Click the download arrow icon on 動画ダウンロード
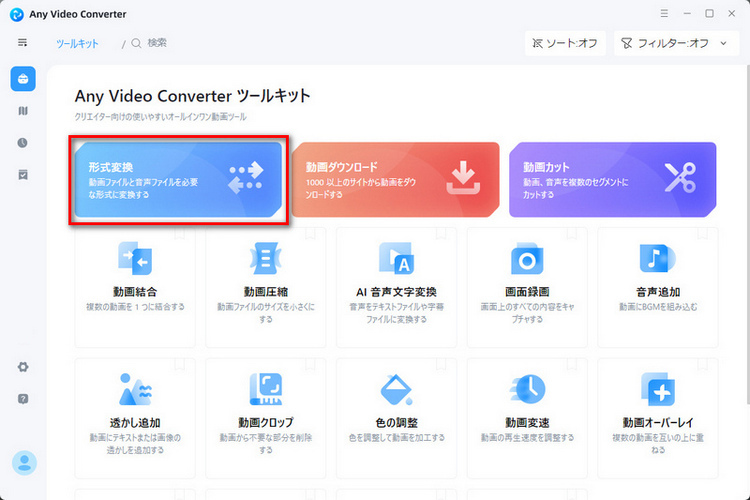The height and width of the screenshot is (500, 750). [x=463, y=178]
